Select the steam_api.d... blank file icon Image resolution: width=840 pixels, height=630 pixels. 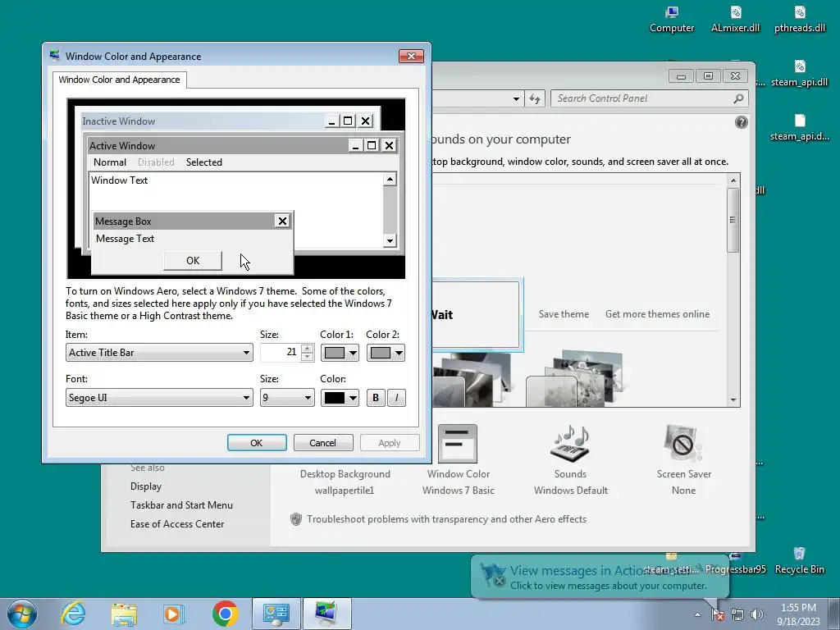click(799, 128)
